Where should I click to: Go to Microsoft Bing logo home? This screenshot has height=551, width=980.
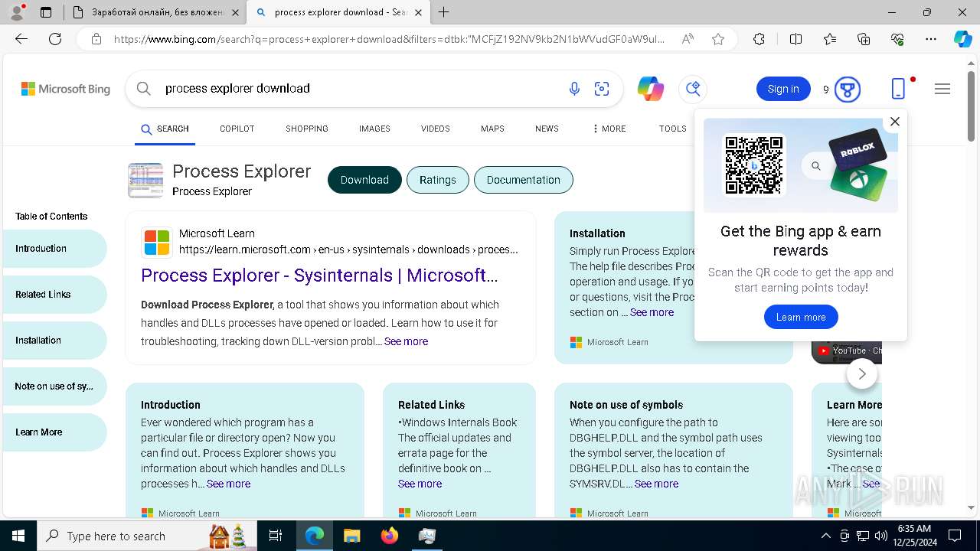pyautogui.click(x=66, y=89)
